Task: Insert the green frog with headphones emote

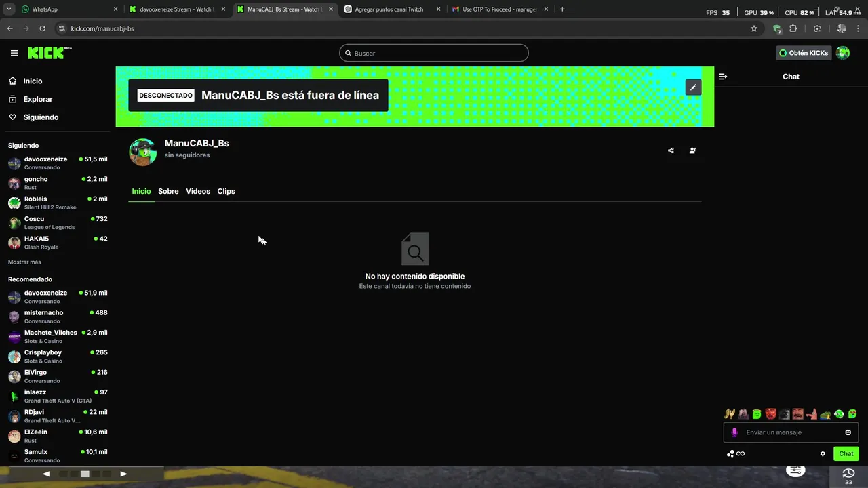Action: pyautogui.click(x=839, y=413)
